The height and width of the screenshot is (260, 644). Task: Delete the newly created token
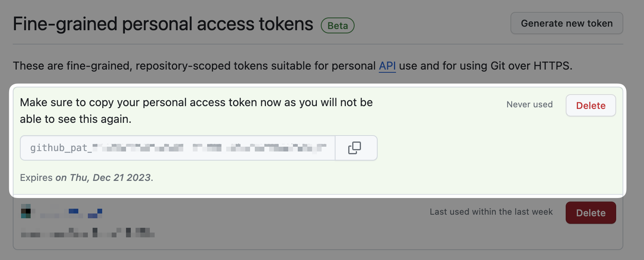[x=591, y=105]
